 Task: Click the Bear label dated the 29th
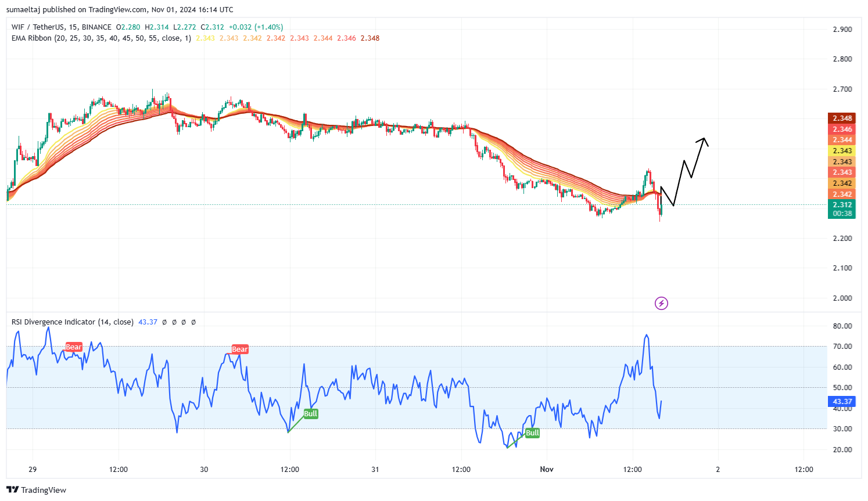74,347
